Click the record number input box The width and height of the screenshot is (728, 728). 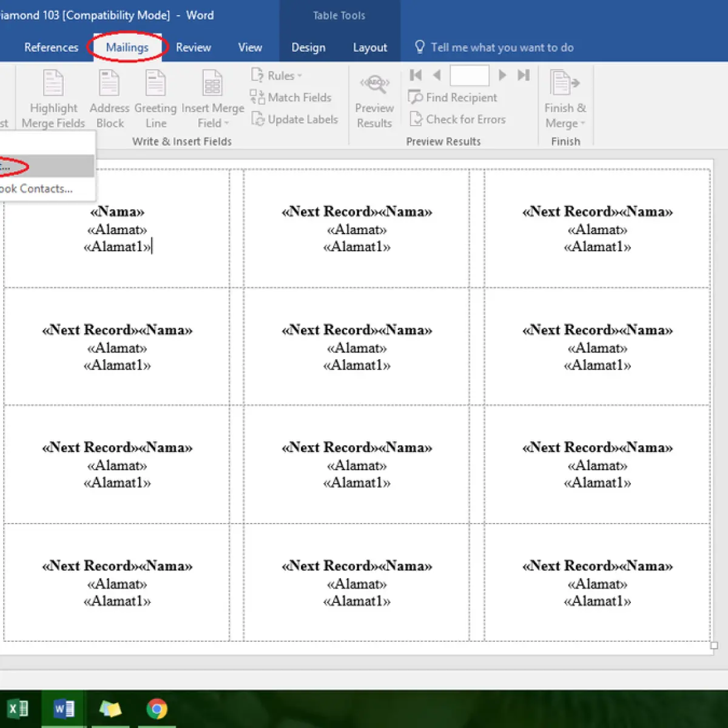click(470, 75)
